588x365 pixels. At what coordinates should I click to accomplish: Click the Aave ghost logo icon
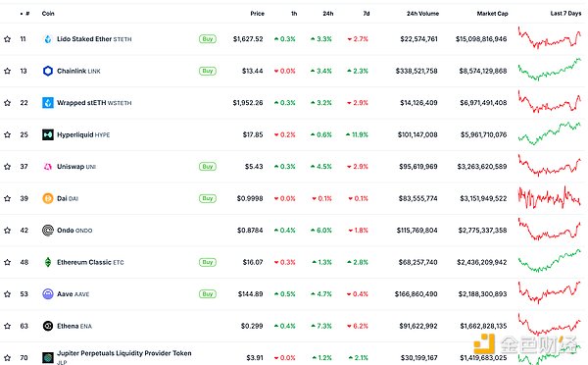48,294
